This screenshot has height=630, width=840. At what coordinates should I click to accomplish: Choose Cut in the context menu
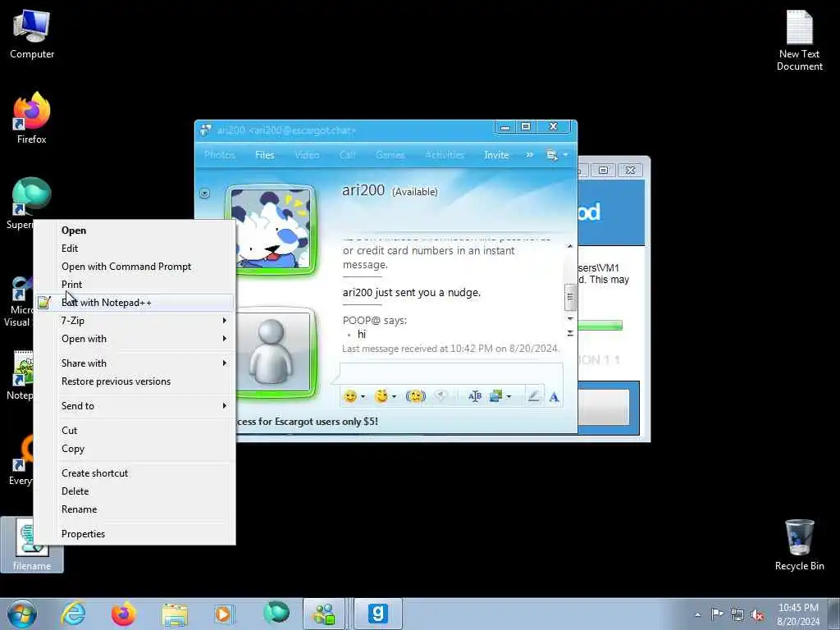coord(134,431)
